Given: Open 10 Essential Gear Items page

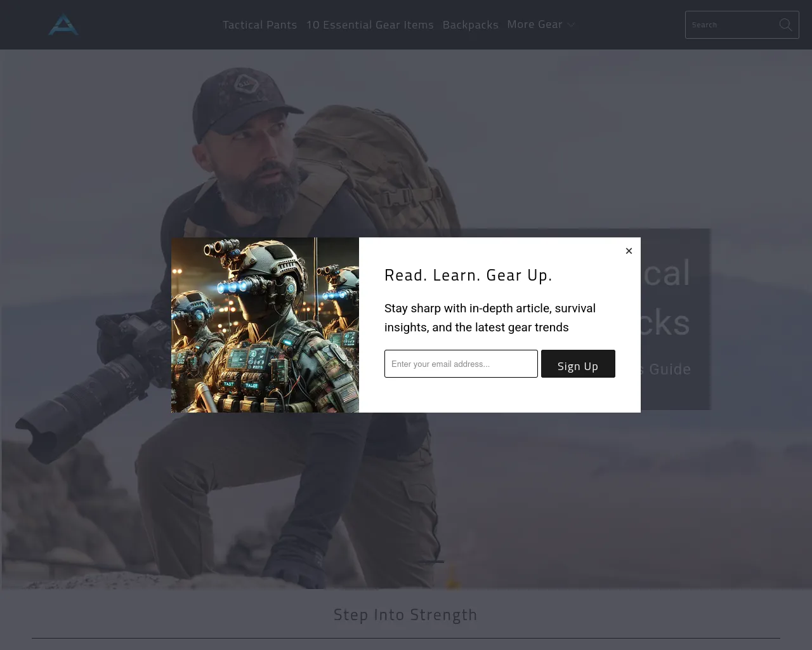Looking at the screenshot, I should coord(370,25).
